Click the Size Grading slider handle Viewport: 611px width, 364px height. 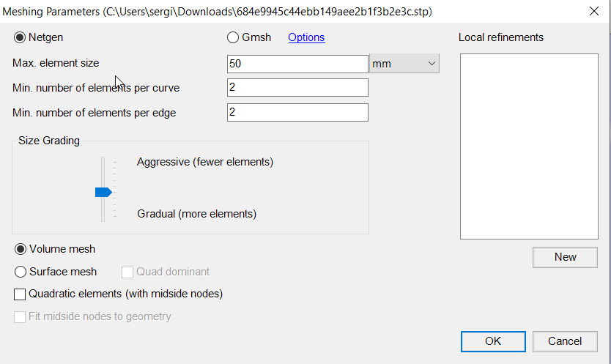(x=103, y=192)
